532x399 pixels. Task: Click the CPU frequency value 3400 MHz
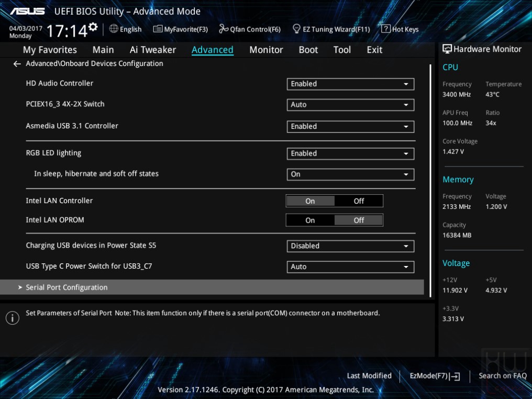[457, 95]
